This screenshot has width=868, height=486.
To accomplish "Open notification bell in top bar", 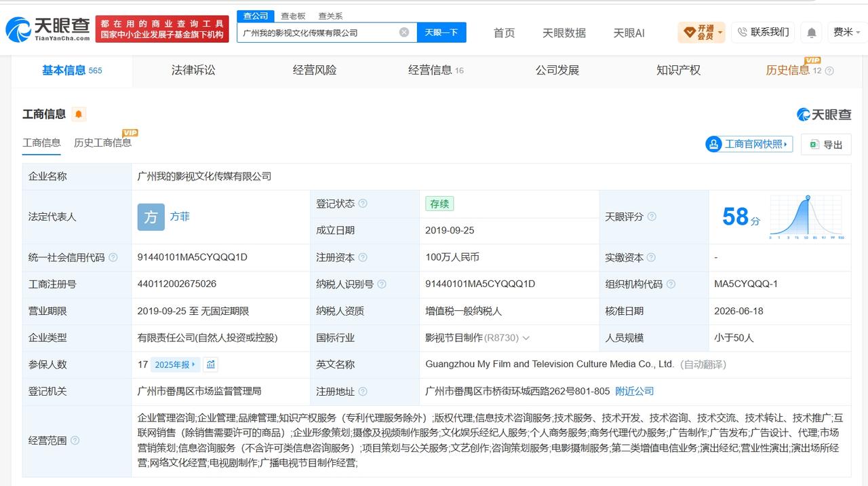I will point(811,32).
